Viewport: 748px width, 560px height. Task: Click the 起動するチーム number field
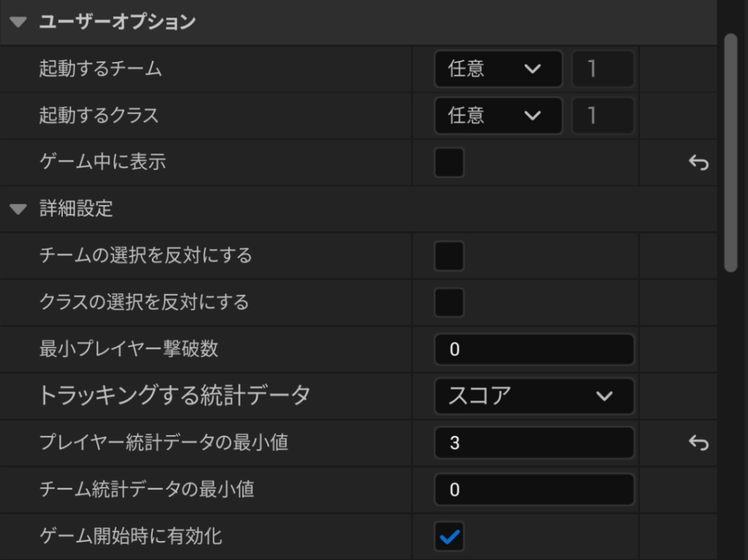[x=603, y=69]
